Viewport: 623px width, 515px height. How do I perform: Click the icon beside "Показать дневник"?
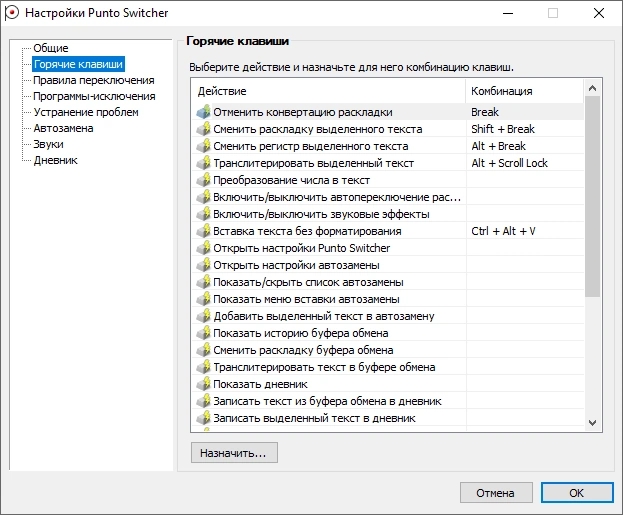click(203, 384)
